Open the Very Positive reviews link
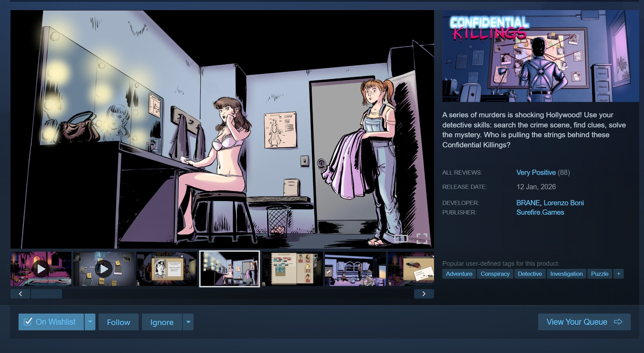Viewport: 644px width, 353px height. [536, 172]
